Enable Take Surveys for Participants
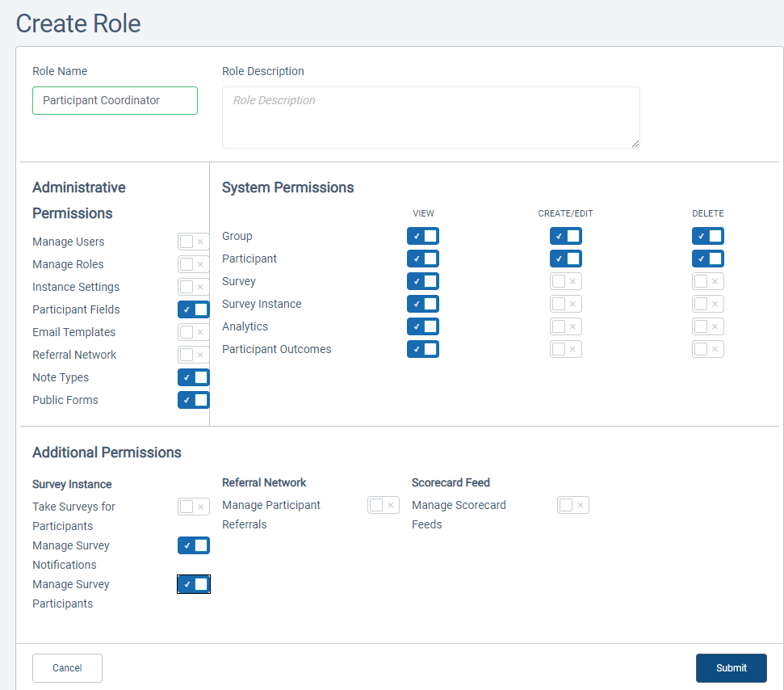 (x=194, y=507)
